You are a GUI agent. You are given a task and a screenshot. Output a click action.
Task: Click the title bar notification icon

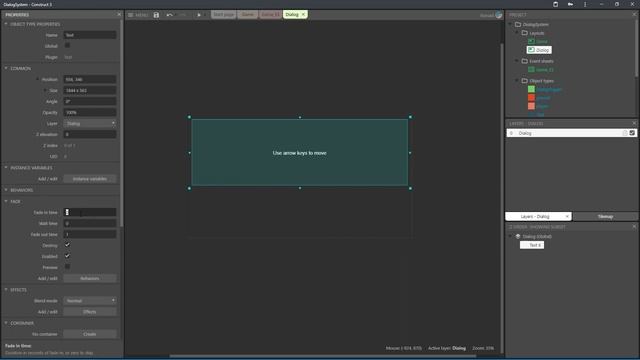(556, 4)
